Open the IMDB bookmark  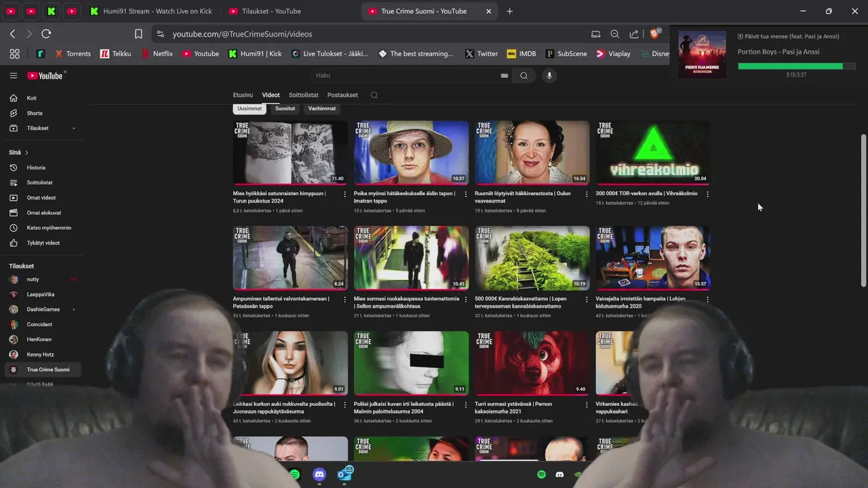521,54
